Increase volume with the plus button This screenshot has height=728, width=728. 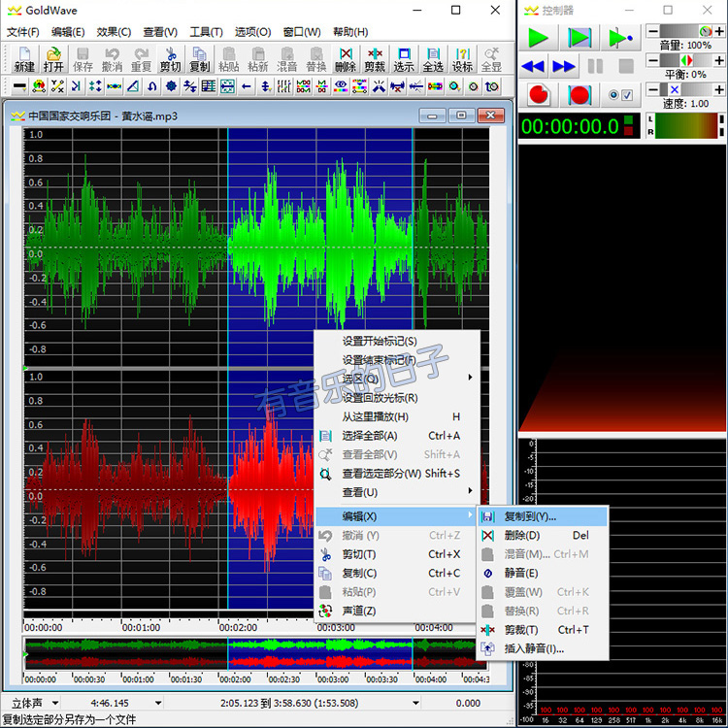pos(719,32)
